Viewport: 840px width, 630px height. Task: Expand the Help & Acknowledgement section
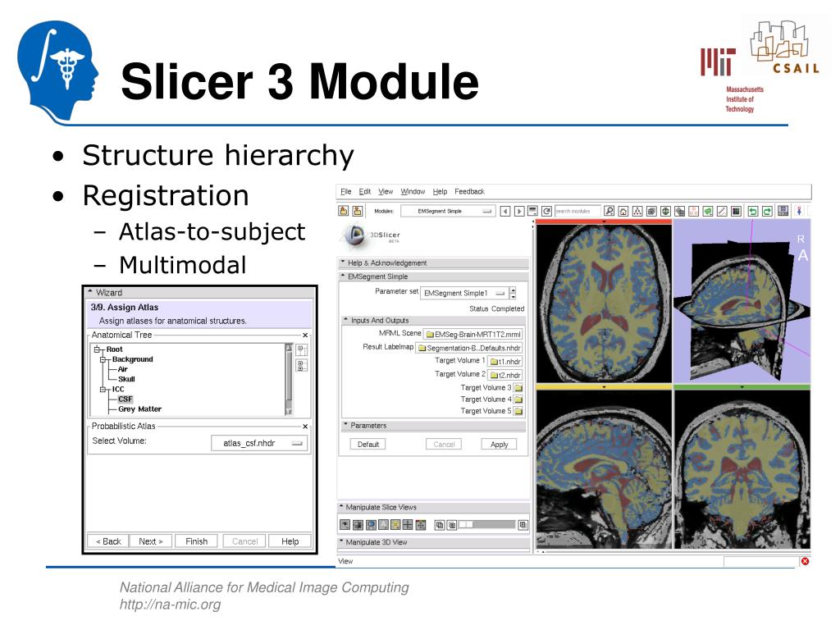coord(433,263)
